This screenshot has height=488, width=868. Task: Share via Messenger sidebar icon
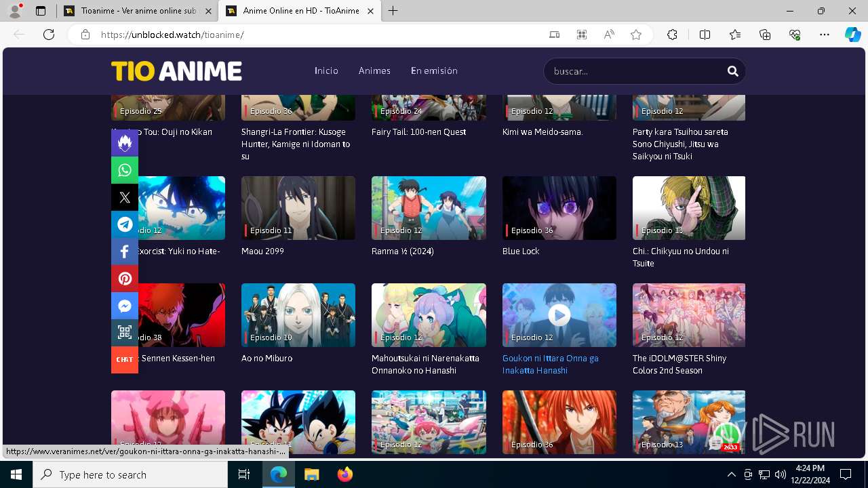[x=125, y=306]
